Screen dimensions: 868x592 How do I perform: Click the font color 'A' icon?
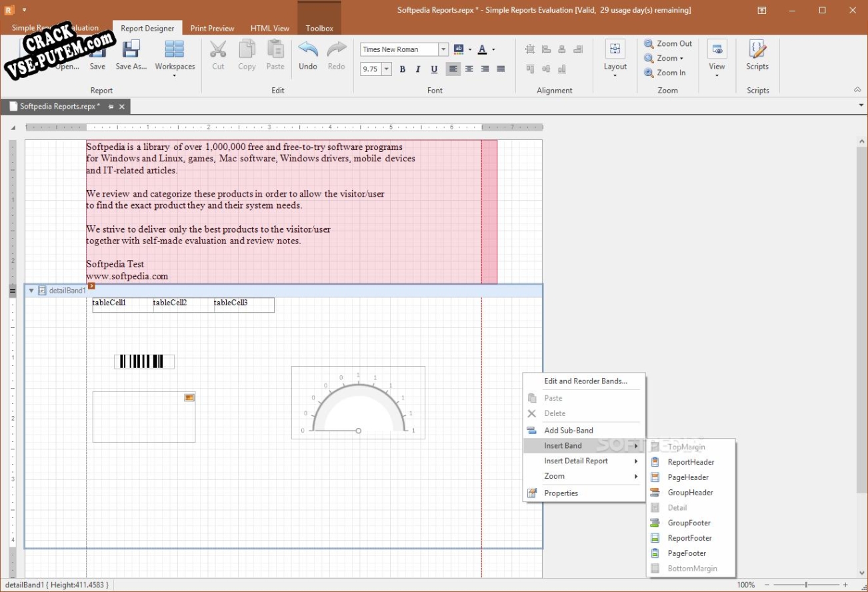pyautogui.click(x=482, y=49)
